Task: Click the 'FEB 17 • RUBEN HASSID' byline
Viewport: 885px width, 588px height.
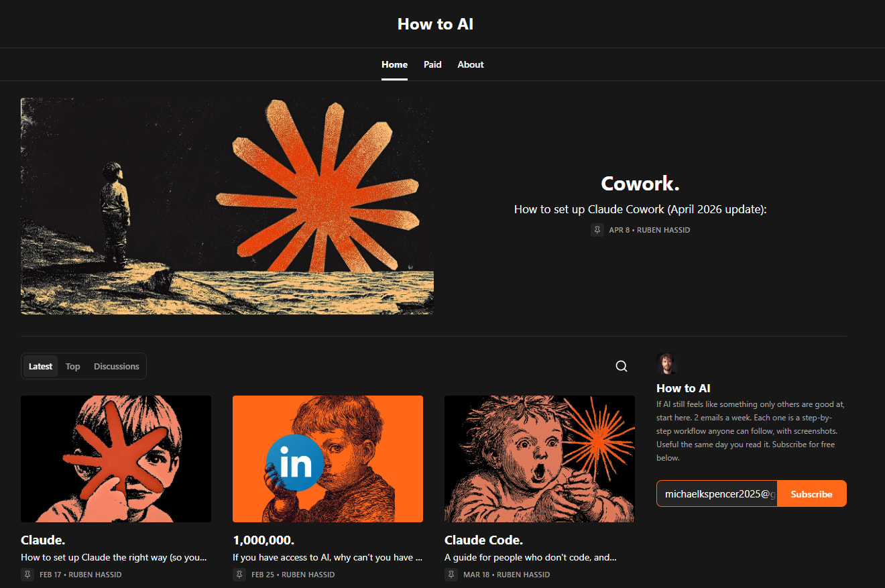Action: click(x=80, y=575)
